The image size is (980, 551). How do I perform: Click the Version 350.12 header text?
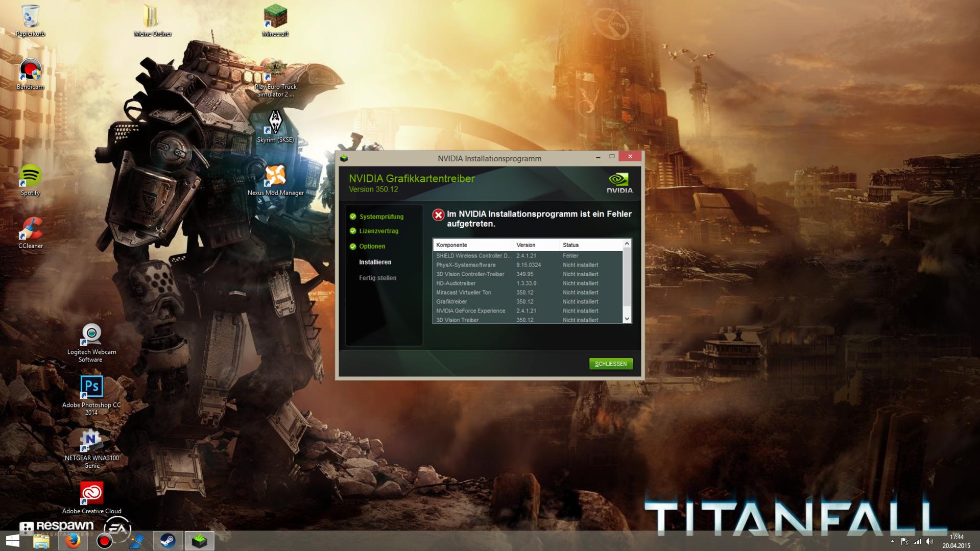click(373, 189)
